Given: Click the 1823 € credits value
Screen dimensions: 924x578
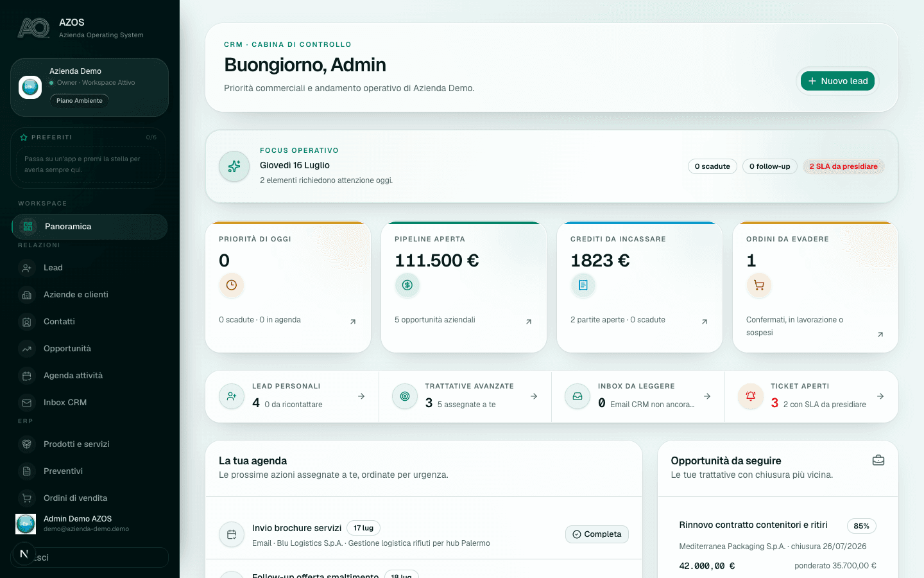Looking at the screenshot, I should [600, 261].
